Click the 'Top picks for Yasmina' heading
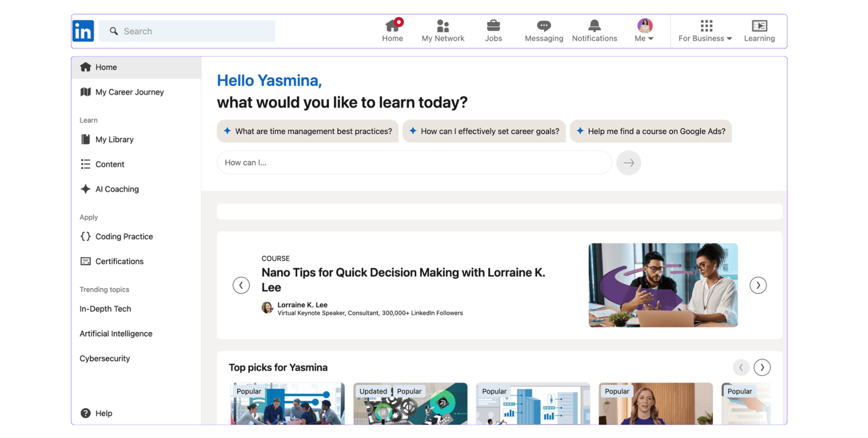The image size is (868, 438). [278, 367]
